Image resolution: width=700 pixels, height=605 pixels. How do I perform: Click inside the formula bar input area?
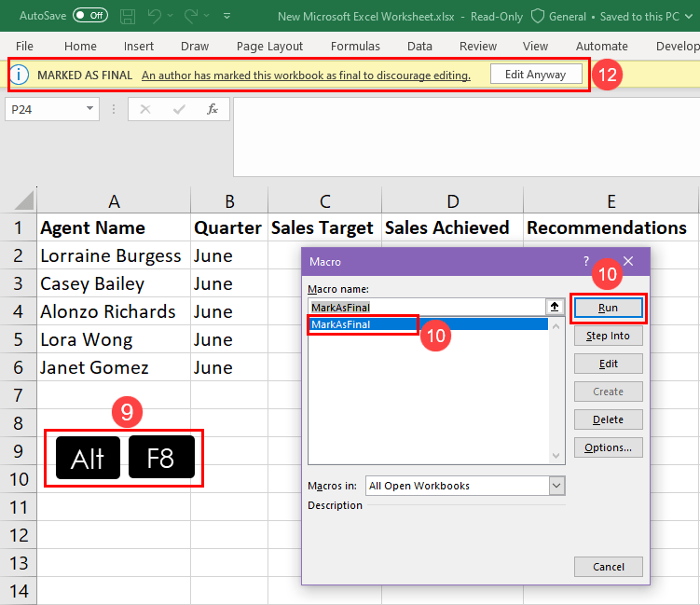(x=466, y=137)
